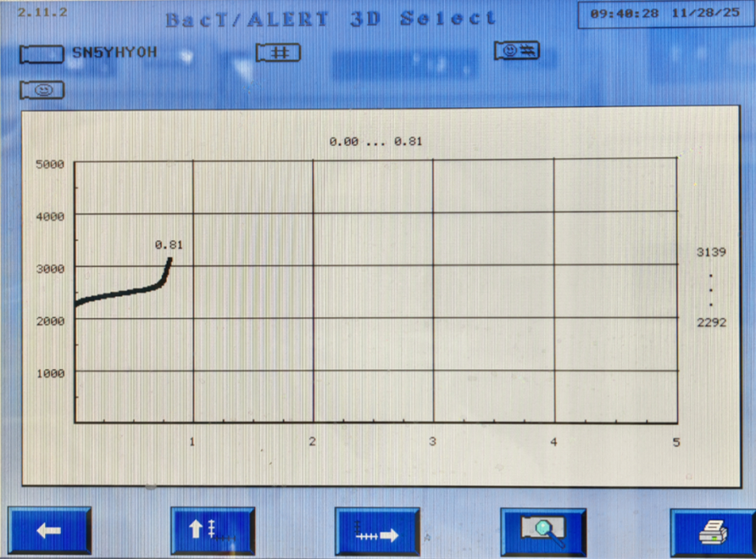Click the BacT/ALERT 3D Select title
756x559 pixels.
pyautogui.click(x=330, y=20)
